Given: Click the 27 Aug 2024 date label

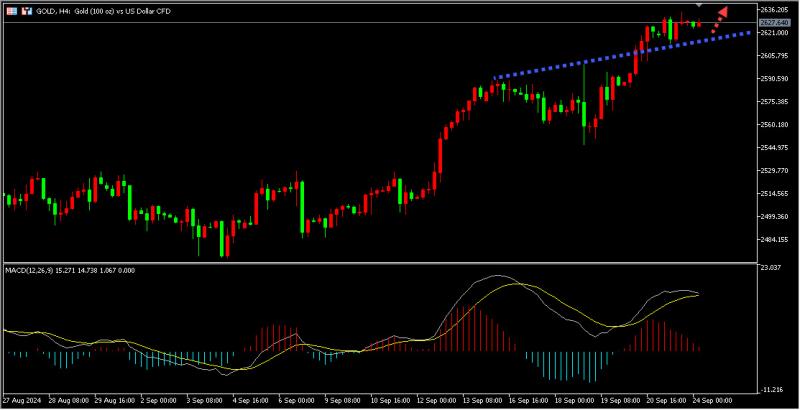Looking at the screenshot, I should pos(20,399).
